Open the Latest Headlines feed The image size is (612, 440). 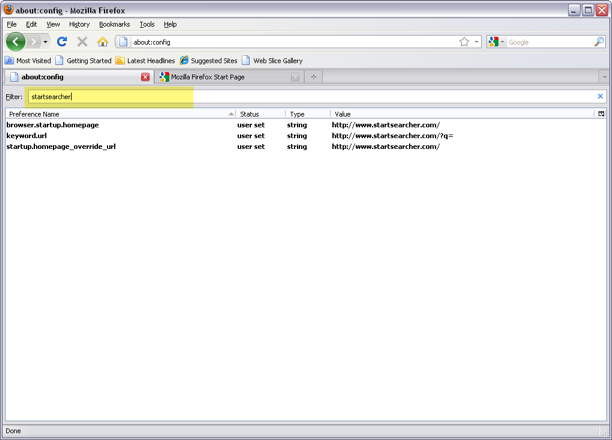coord(145,61)
